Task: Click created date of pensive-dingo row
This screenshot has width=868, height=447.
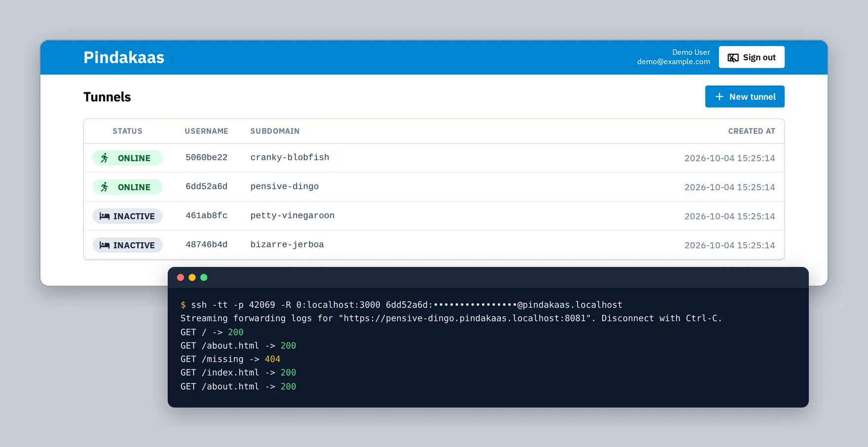Action: click(x=730, y=187)
